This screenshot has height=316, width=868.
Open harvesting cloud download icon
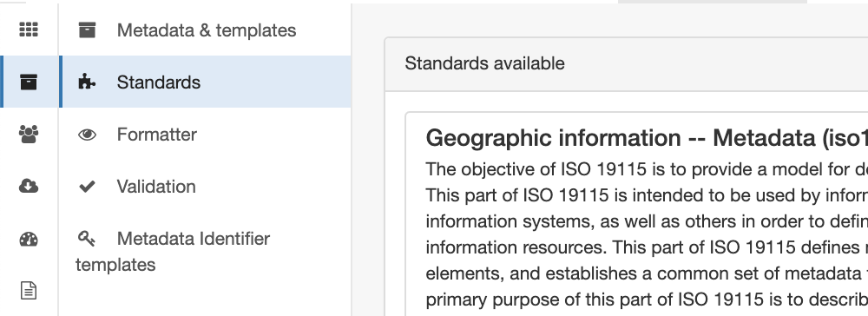click(x=29, y=186)
